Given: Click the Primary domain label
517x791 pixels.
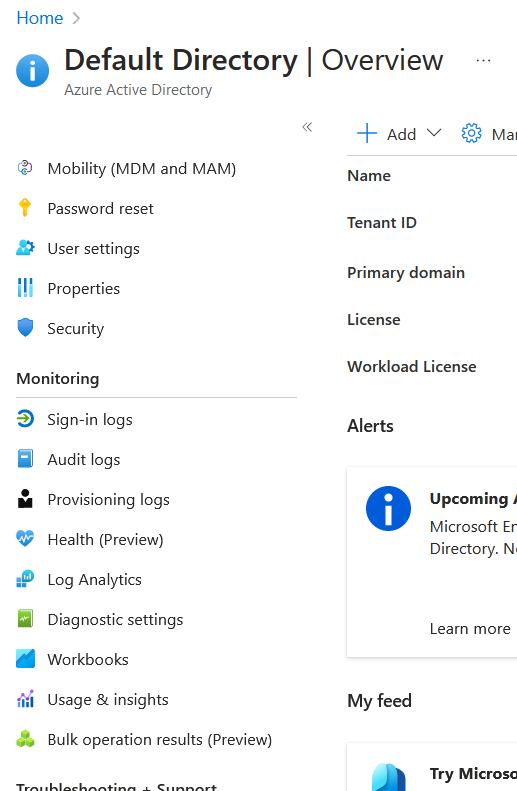Looking at the screenshot, I should [x=406, y=272].
